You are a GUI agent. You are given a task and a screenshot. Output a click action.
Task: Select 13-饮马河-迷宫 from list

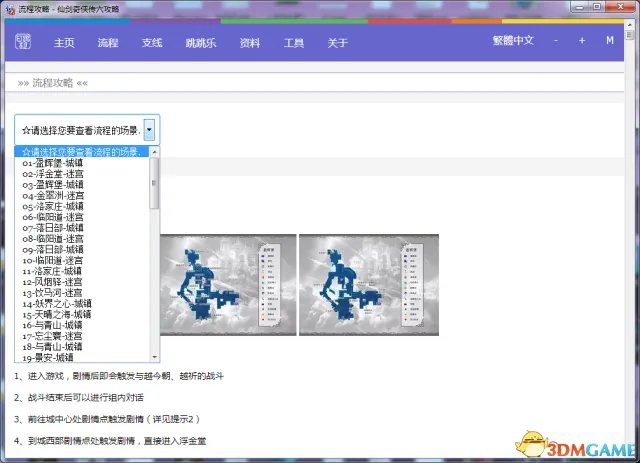pyautogui.click(x=82, y=293)
